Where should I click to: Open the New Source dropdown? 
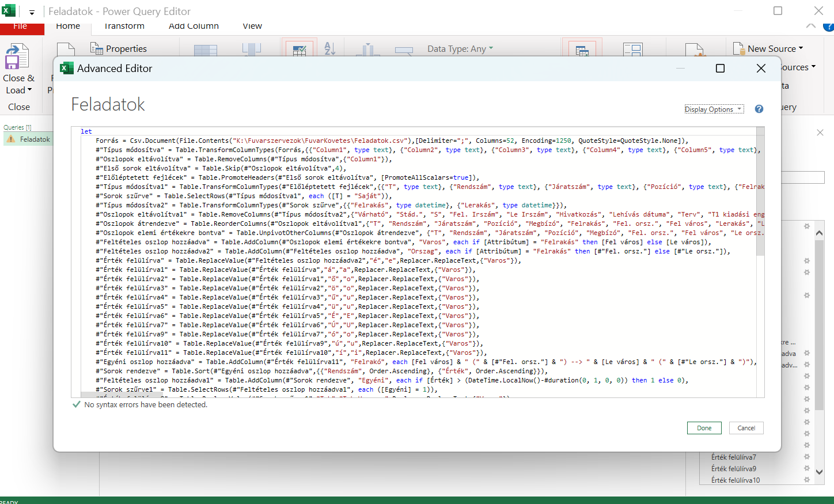click(x=769, y=49)
